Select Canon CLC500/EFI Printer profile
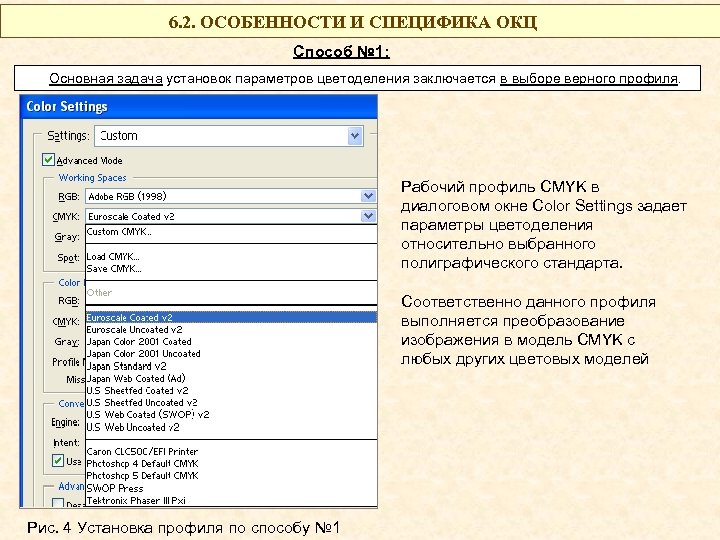This screenshot has width=720, height=540. [231, 451]
